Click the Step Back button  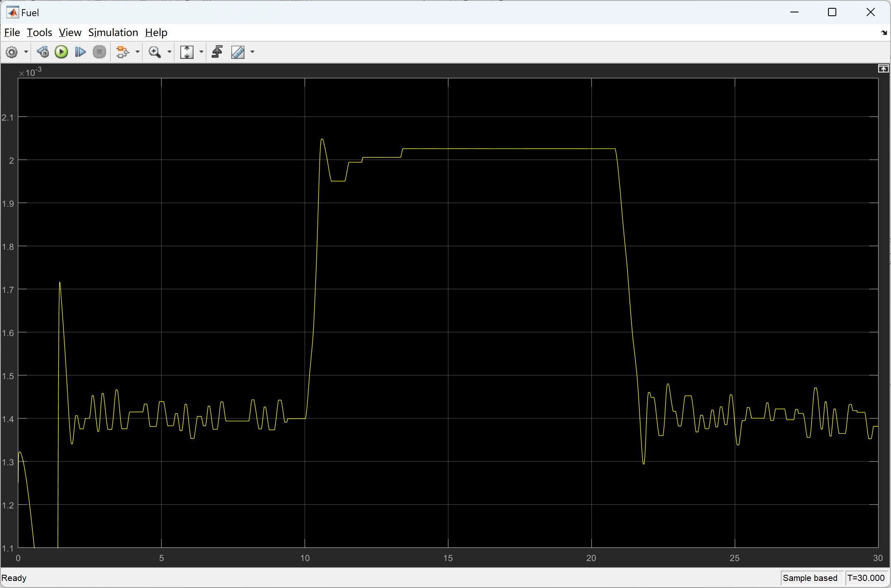click(42, 52)
